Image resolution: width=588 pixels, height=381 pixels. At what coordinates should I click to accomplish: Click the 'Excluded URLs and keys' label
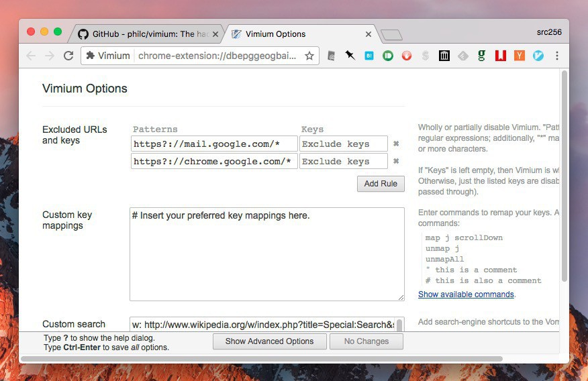coord(75,135)
